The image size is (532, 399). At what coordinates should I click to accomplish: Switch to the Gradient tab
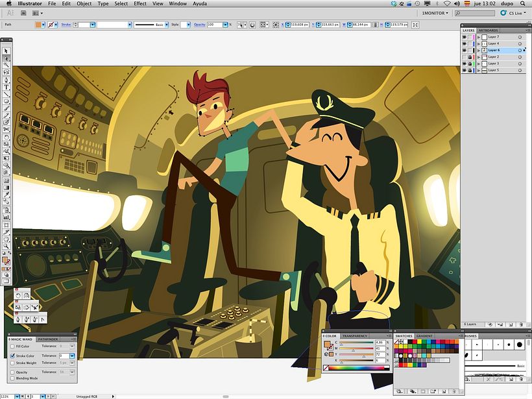pyautogui.click(x=424, y=336)
